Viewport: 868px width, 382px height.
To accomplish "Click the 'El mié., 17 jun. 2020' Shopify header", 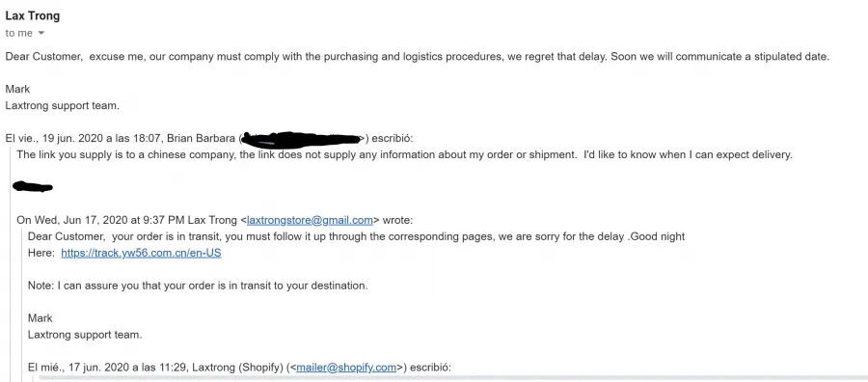I will (x=240, y=368).
